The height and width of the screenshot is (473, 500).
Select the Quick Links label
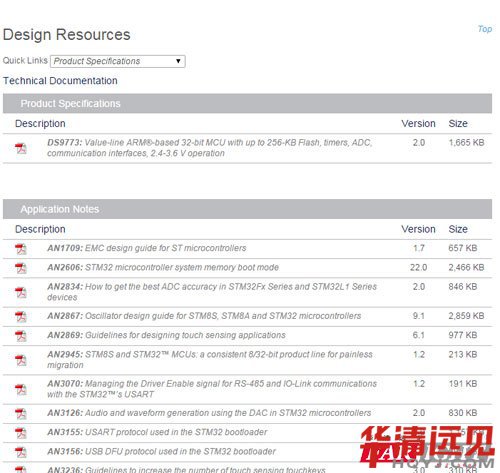(25, 61)
